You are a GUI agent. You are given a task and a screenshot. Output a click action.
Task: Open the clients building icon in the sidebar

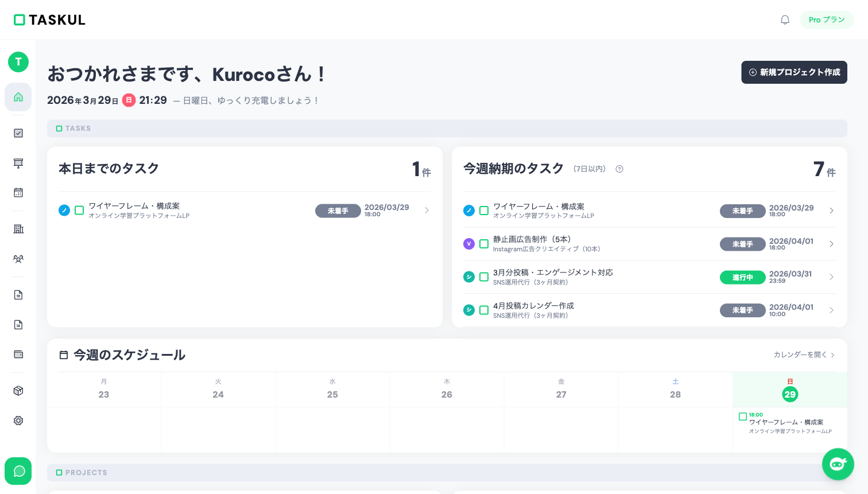coord(18,229)
